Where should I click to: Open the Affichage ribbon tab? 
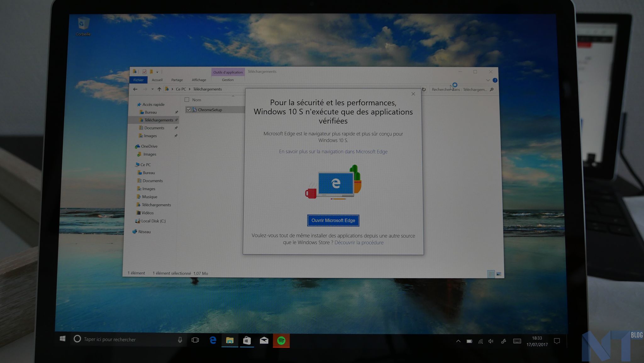[x=199, y=80]
